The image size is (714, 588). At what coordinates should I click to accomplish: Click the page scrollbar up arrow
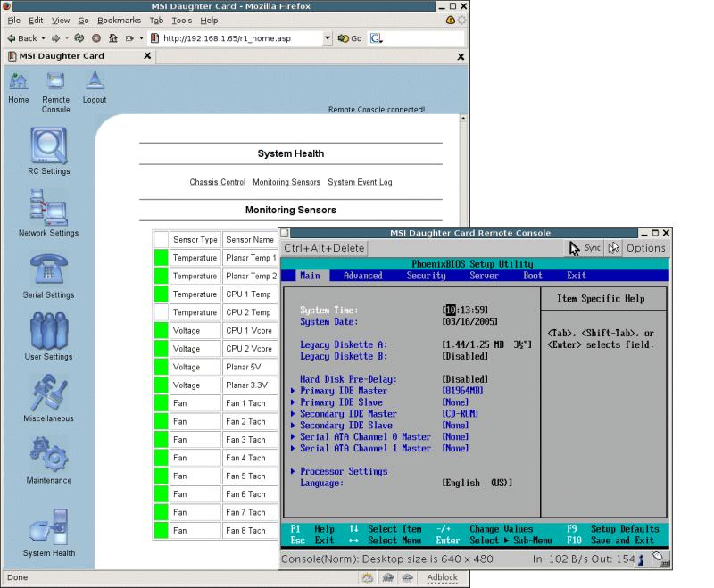pyautogui.click(x=463, y=119)
